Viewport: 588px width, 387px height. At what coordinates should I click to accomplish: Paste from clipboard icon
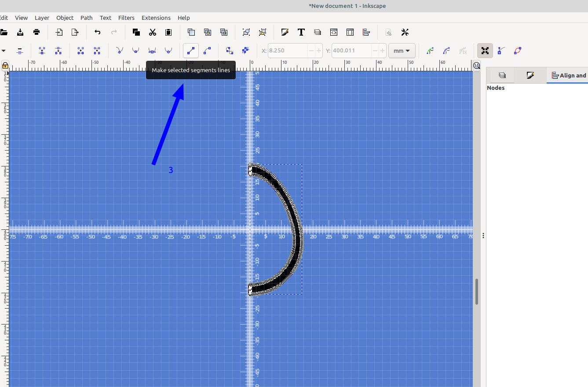[168, 32]
